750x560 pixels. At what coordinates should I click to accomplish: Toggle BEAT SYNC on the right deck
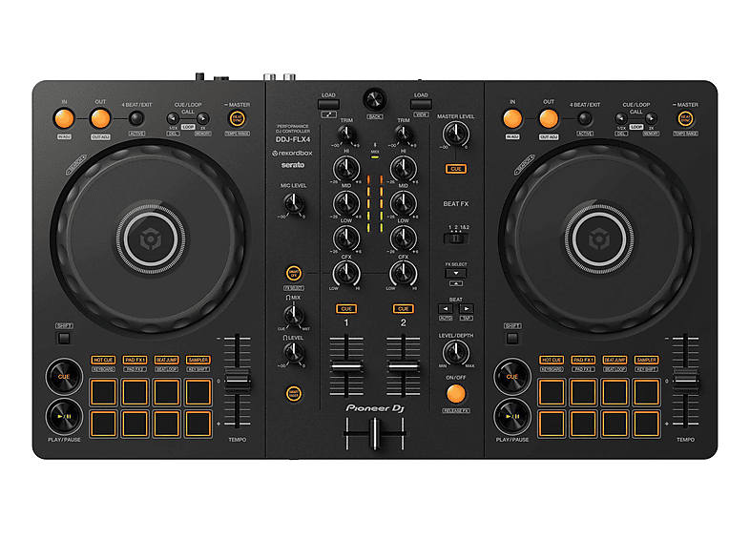(x=685, y=118)
